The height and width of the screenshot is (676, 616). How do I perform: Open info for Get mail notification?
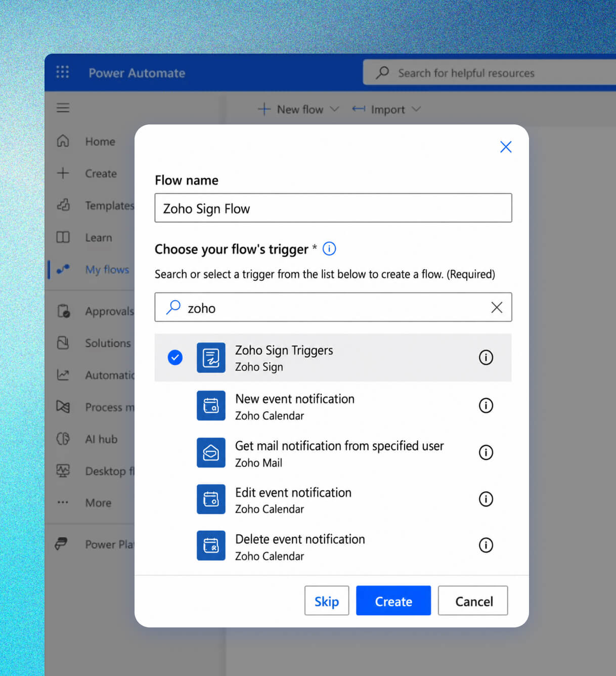tap(486, 452)
